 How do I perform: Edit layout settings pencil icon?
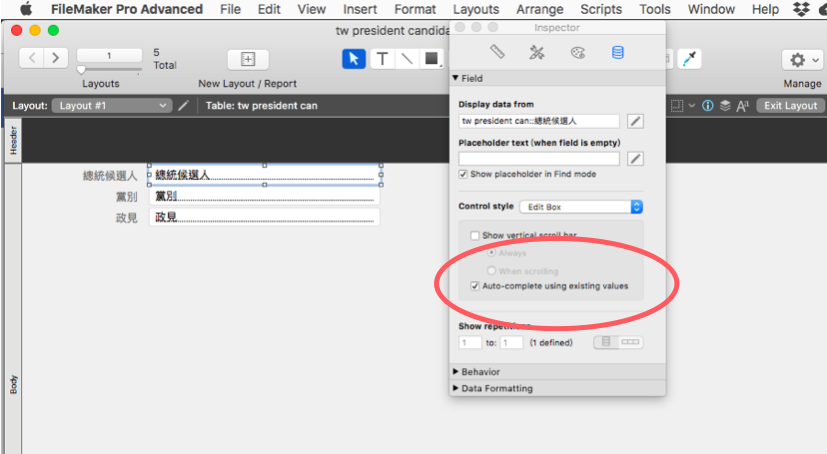coord(183,105)
